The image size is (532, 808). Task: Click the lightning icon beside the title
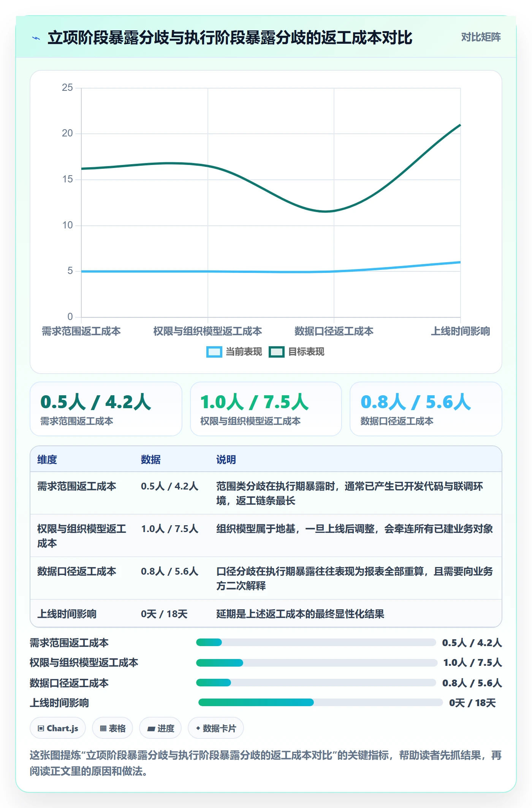[36, 38]
